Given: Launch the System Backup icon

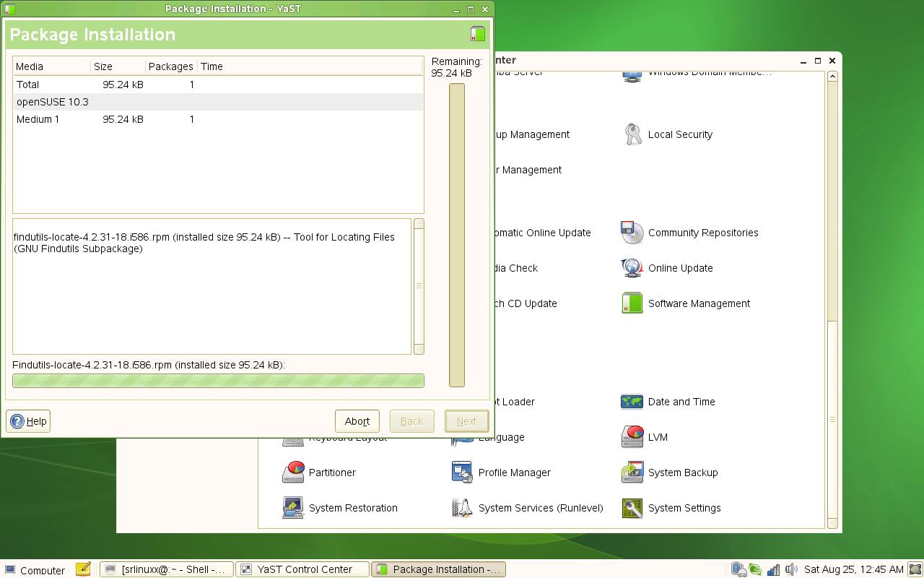Looking at the screenshot, I should tap(632, 473).
